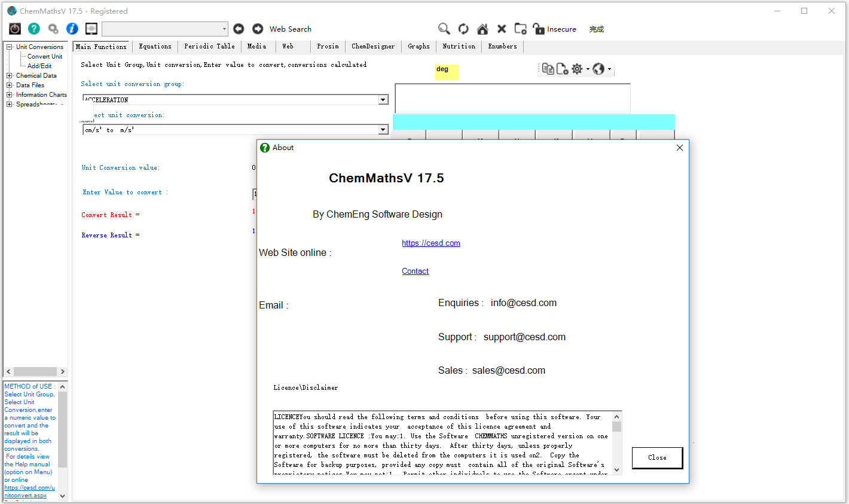Open settings via the gear icon
Viewport: 849px width, 504px height.
pos(576,68)
